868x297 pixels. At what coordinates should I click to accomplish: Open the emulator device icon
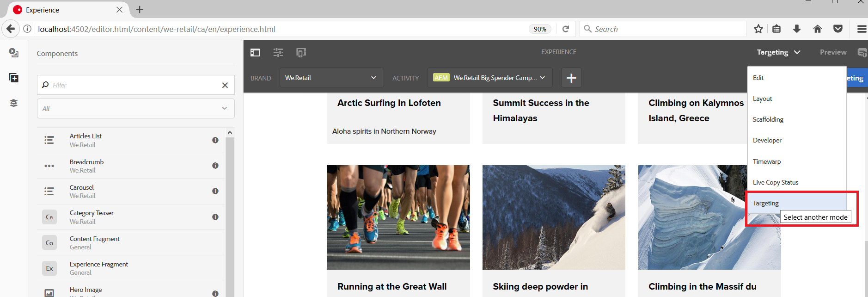[x=301, y=53]
